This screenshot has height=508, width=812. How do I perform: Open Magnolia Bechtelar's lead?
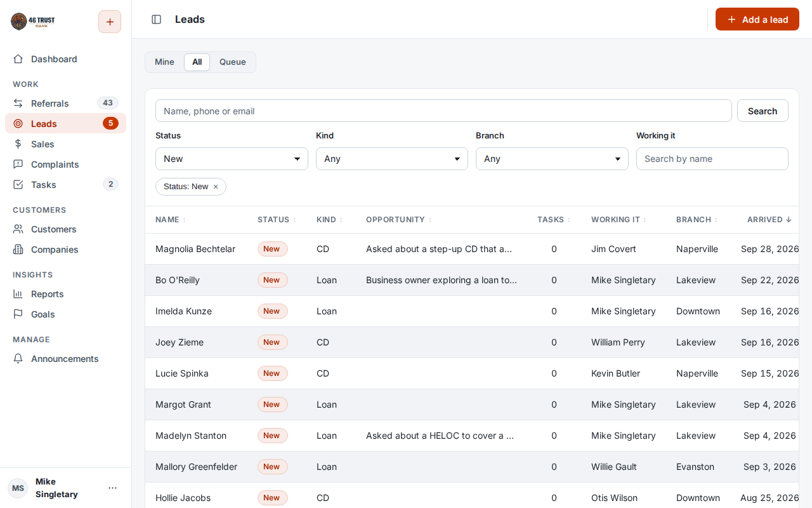[x=195, y=249]
